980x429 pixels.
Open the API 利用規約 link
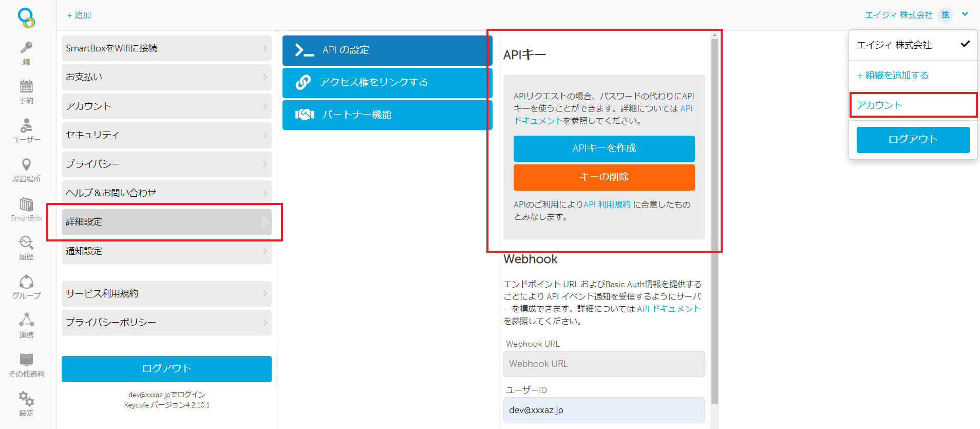607,204
